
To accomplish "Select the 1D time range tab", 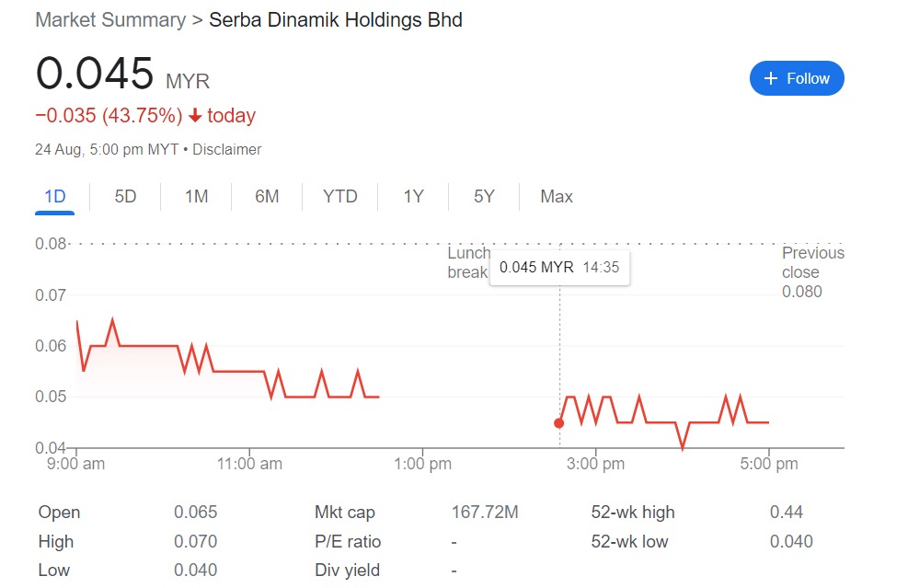I will tap(55, 197).
